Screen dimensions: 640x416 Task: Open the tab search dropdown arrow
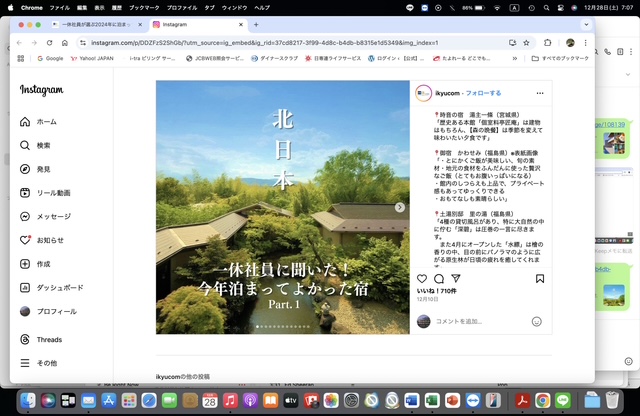coord(586,24)
